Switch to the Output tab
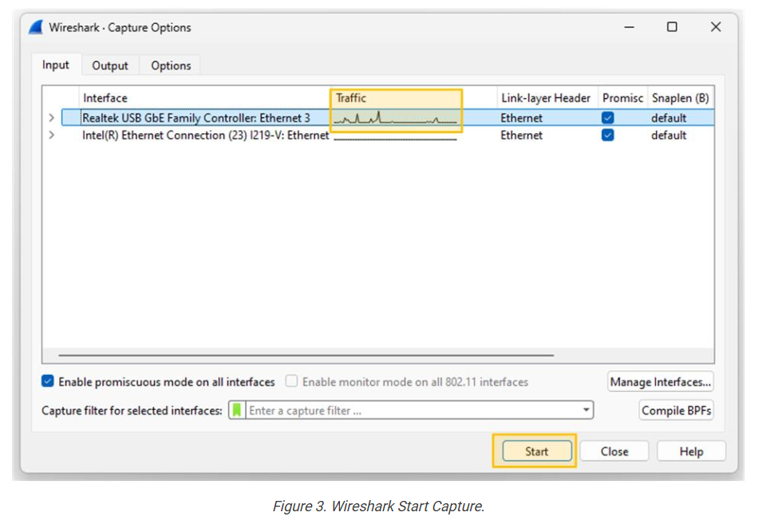This screenshot has height=532, width=782. [x=109, y=65]
